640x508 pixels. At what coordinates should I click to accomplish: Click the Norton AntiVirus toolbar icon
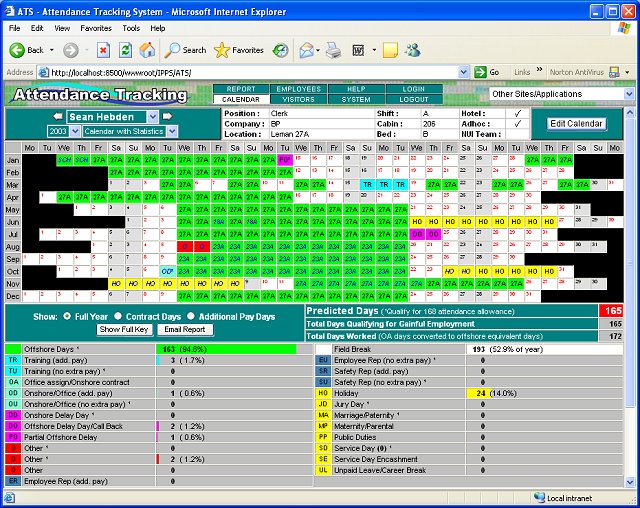pos(614,72)
